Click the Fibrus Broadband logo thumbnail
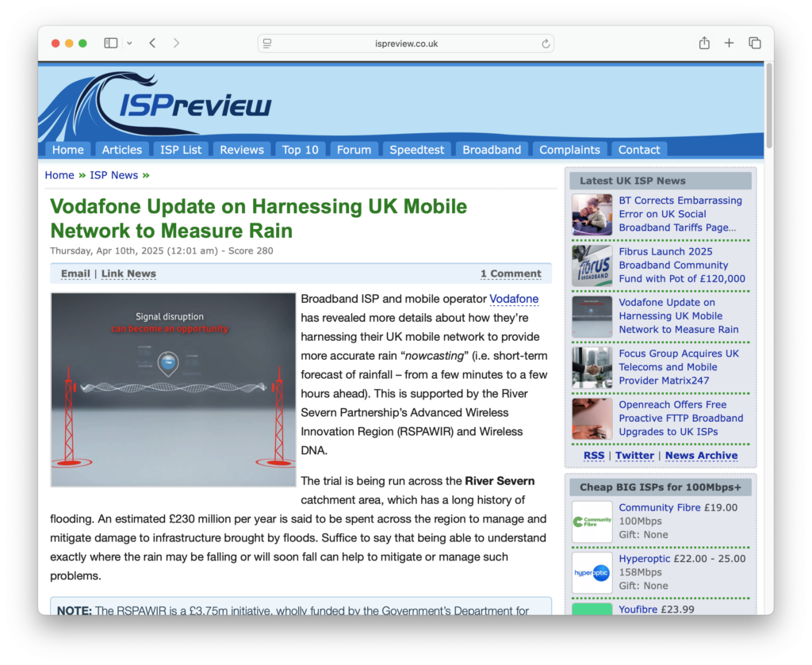812x665 pixels. (x=592, y=266)
